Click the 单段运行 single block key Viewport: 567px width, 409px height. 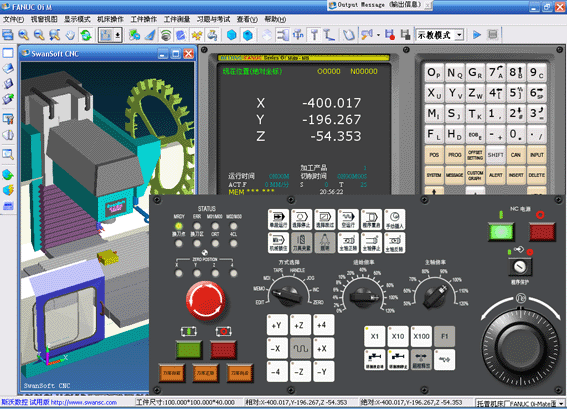[x=278, y=220]
